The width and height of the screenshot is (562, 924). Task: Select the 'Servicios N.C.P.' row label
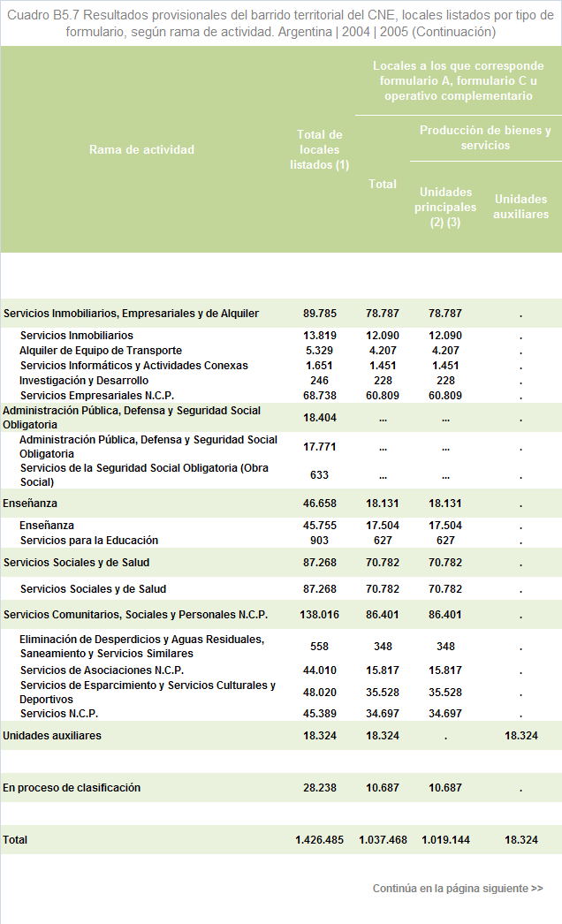(59, 714)
